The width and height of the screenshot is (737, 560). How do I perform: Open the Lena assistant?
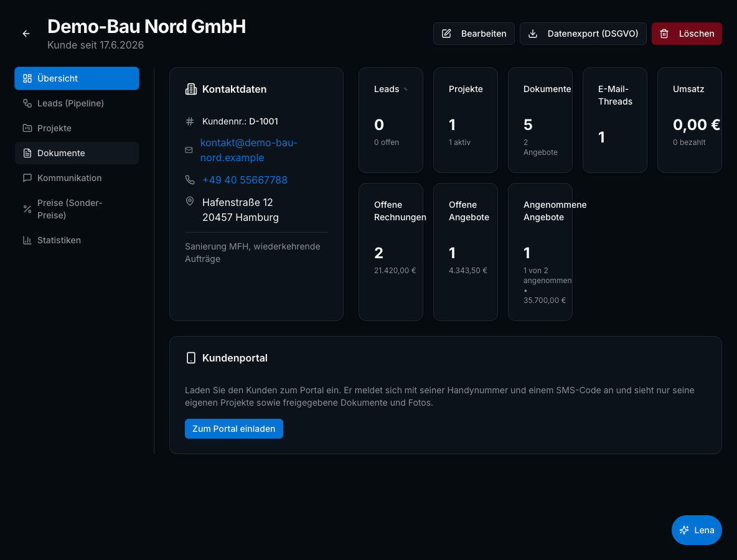(x=697, y=530)
